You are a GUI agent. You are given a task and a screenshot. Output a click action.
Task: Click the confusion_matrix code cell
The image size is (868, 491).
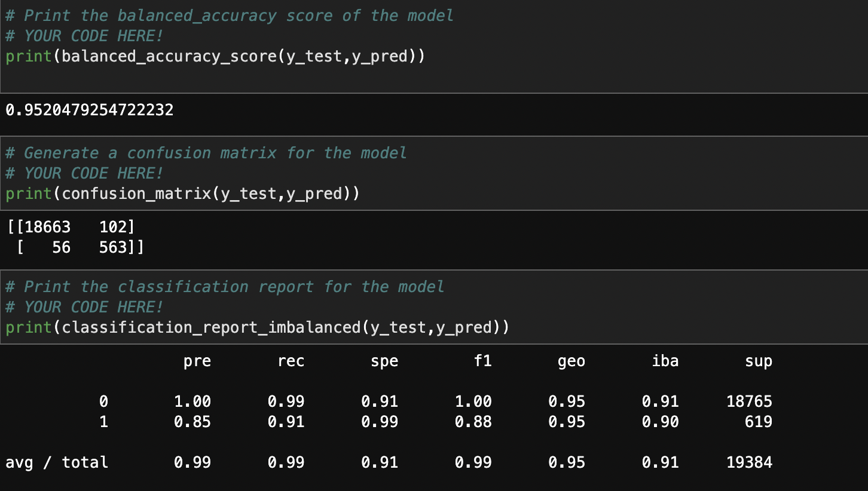pyautogui.click(x=179, y=193)
